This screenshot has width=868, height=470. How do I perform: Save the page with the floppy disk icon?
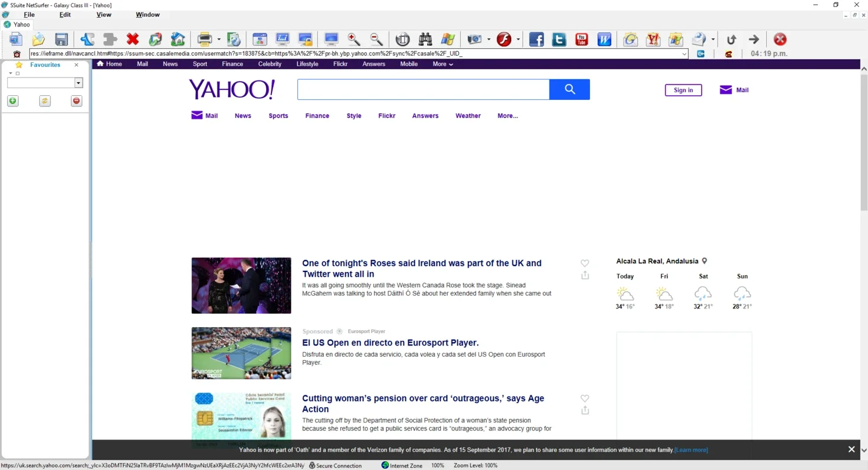62,39
